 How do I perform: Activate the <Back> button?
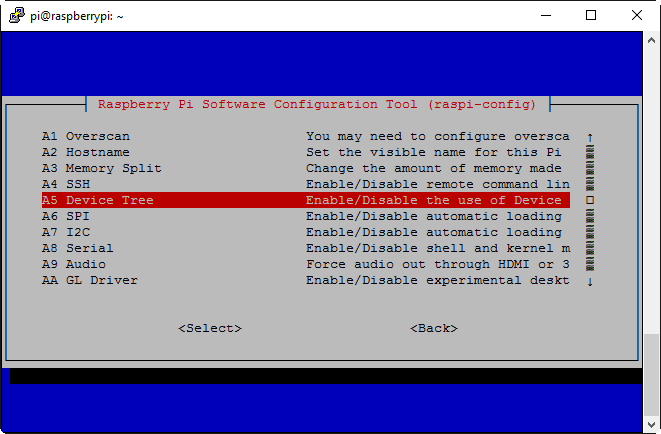[x=434, y=328]
